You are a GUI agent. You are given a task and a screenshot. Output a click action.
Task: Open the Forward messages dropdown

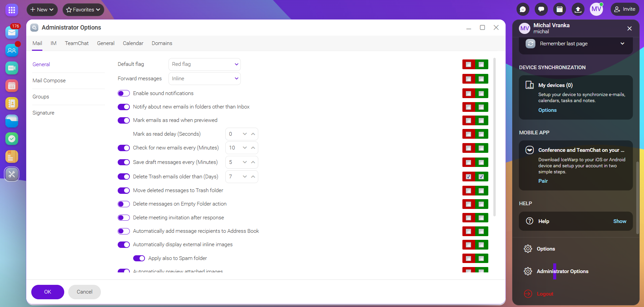click(x=204, y=79)
